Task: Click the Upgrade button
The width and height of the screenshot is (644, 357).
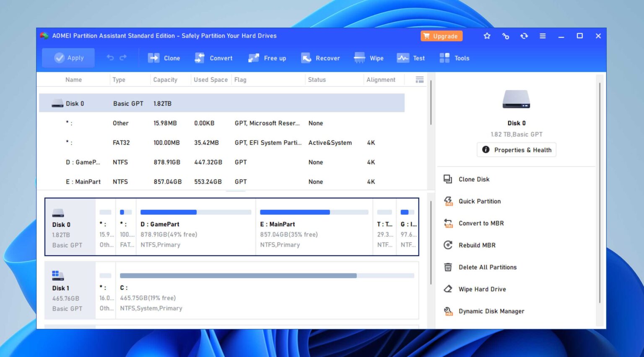Action: click(441, 36)
